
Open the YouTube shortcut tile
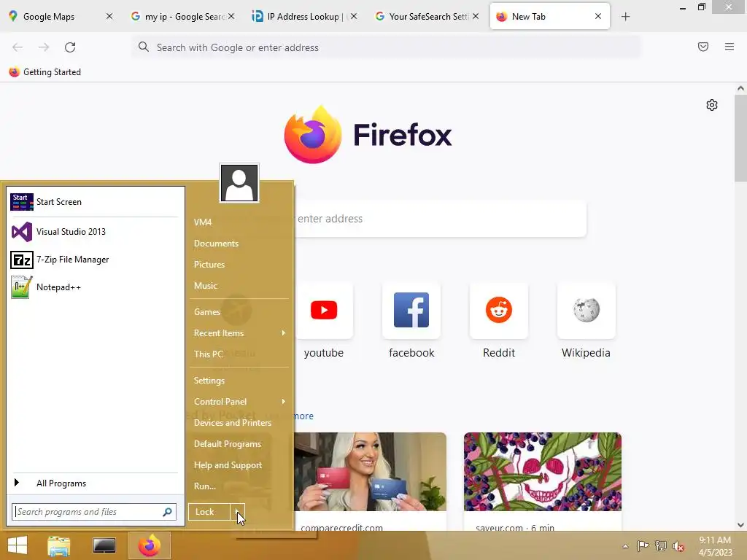tap(324, 310)
